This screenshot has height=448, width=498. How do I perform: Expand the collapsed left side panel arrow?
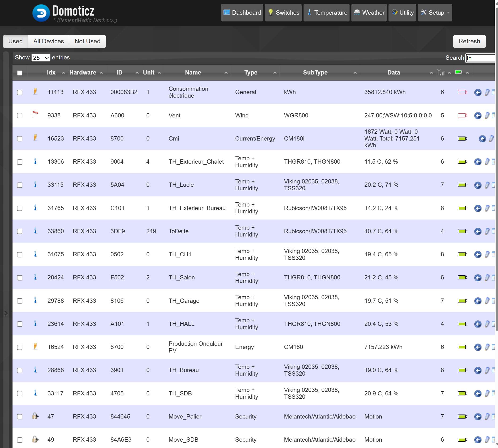pos(6,313)
